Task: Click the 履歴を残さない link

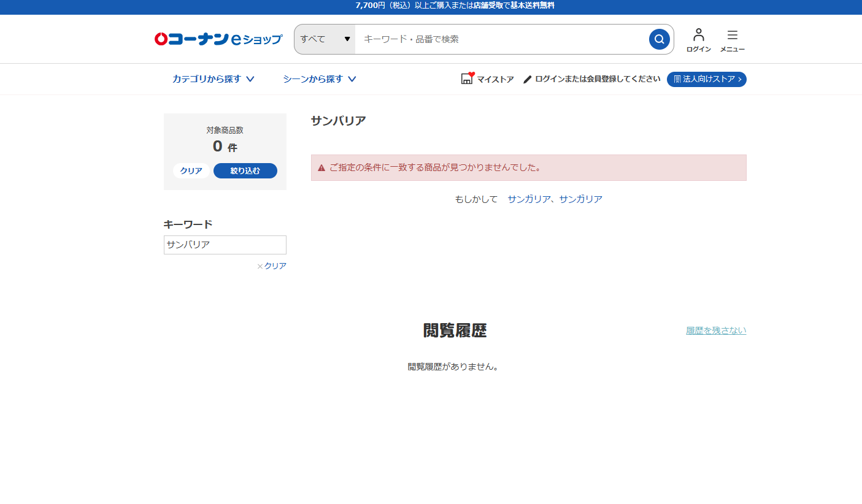Action: point(715,330)
